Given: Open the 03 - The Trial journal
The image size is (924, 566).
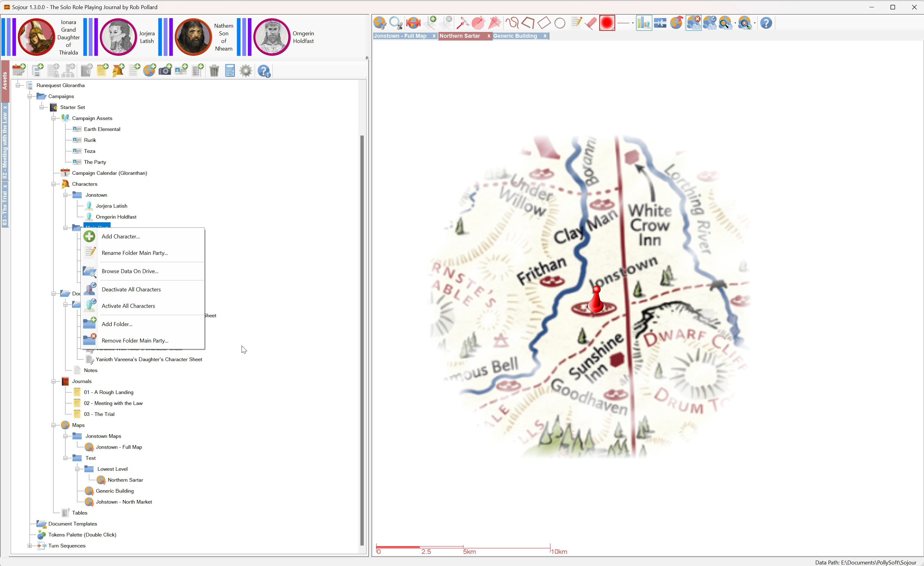Looking at the screenshot, I should [99, 414].
